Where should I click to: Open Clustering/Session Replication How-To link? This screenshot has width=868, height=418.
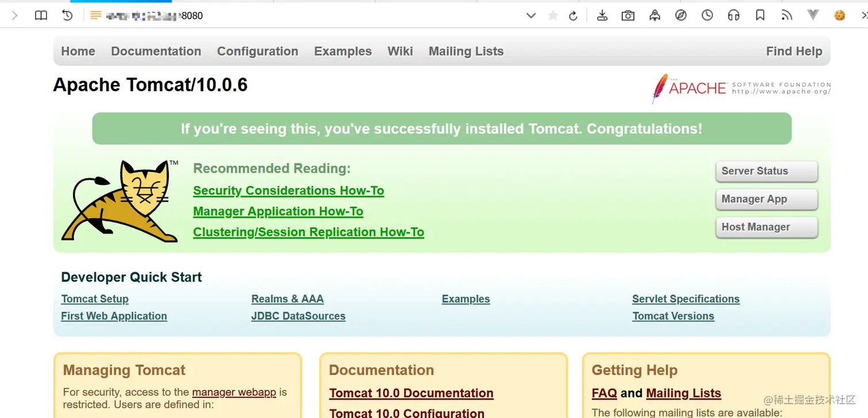[309, 232]
